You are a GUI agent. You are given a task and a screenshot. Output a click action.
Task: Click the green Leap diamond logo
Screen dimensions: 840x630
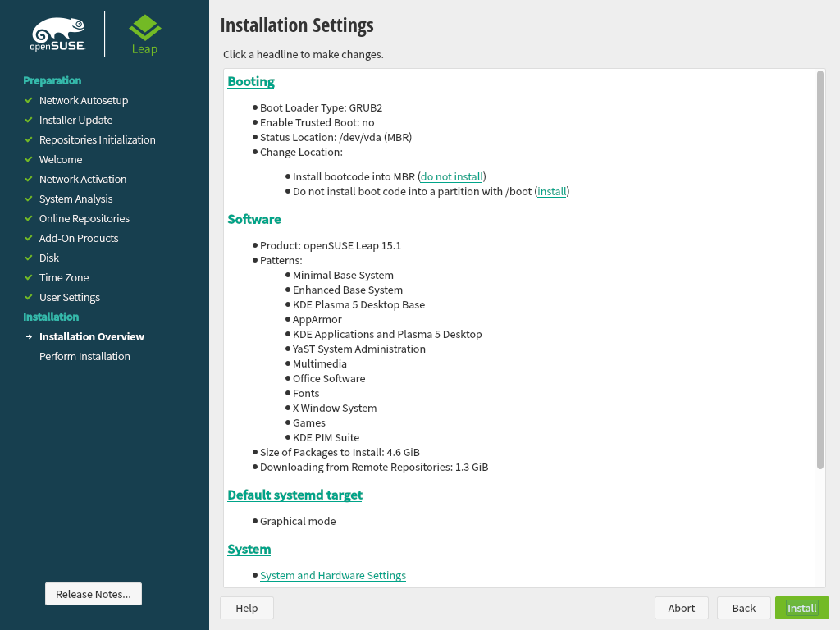(x=144, y=34)
